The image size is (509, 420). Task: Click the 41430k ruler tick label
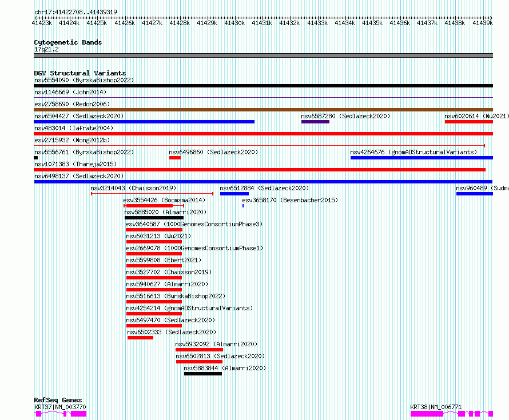234,23
